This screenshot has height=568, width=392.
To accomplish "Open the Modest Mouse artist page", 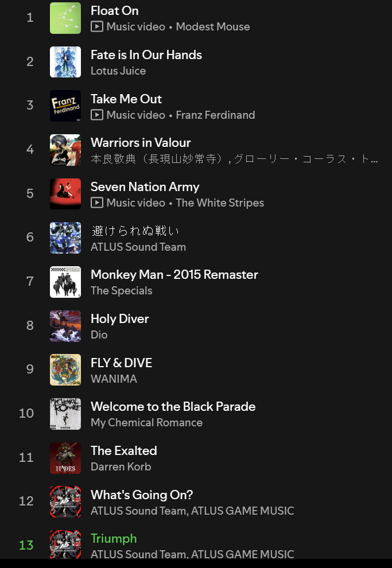I will pyautogui.click(x=213, y=27).
